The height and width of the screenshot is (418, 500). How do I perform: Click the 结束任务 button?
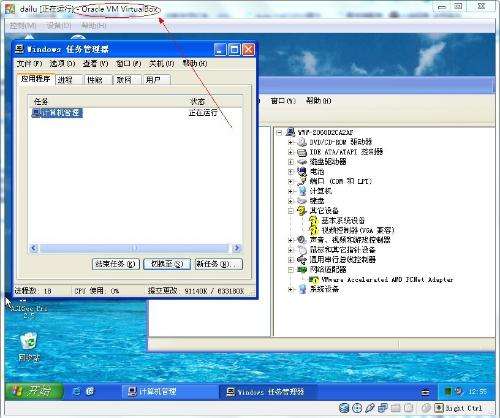[115, 264]
